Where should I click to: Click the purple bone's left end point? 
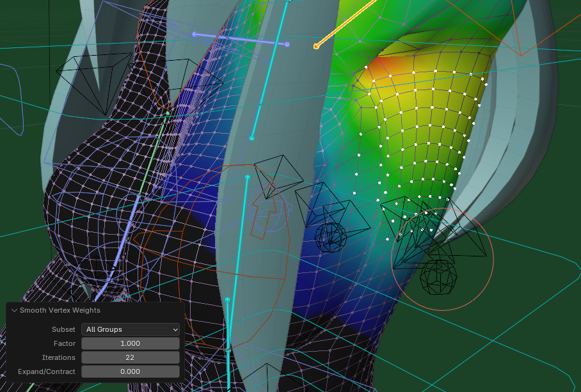[195, 34]
